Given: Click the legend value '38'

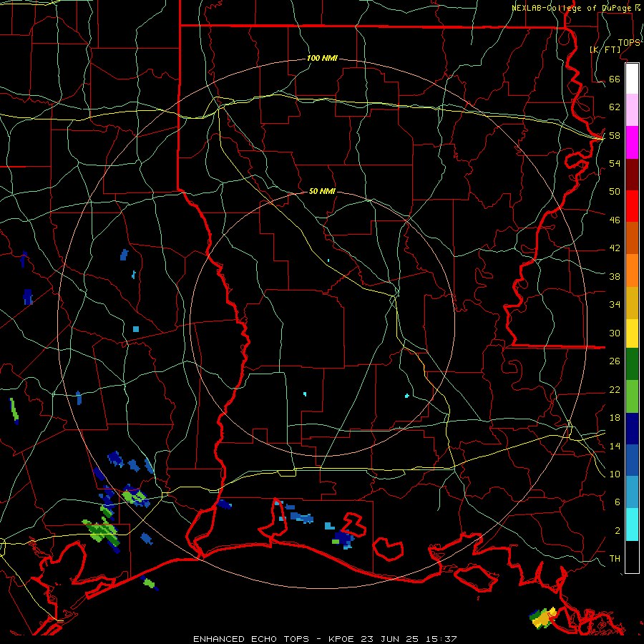Looking at the screenshot, I should tap(615, 276).
